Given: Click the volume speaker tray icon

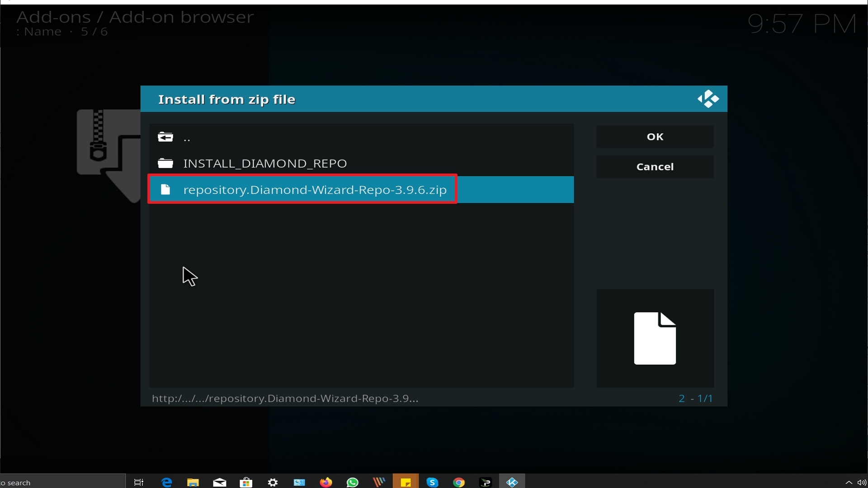Looking at the screenshot, I should [862, 482].
